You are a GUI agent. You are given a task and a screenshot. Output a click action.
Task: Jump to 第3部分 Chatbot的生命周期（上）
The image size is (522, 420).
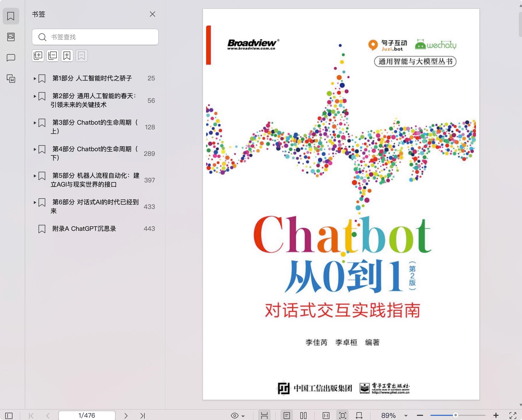(x=94, y=127)
